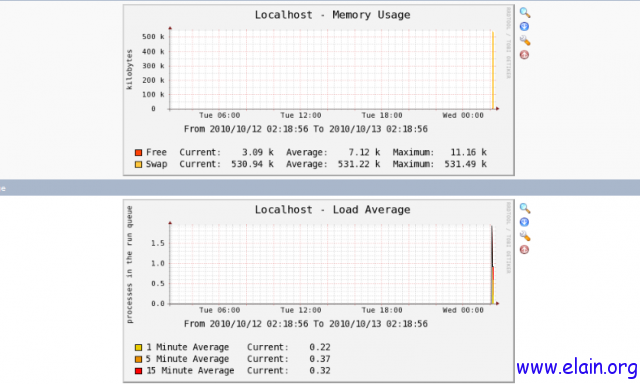Viewport: 640px width, 384px height.
Task: Export Load Average graph data via blue icon
Action: (x=524, y=222)
